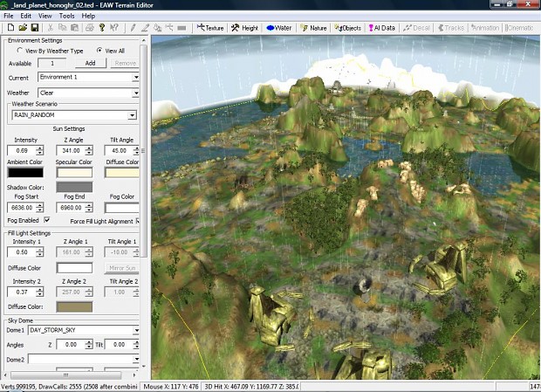Open the Dome1 DAY_STORM_SKY dropdown

click(x=136, y=331)
